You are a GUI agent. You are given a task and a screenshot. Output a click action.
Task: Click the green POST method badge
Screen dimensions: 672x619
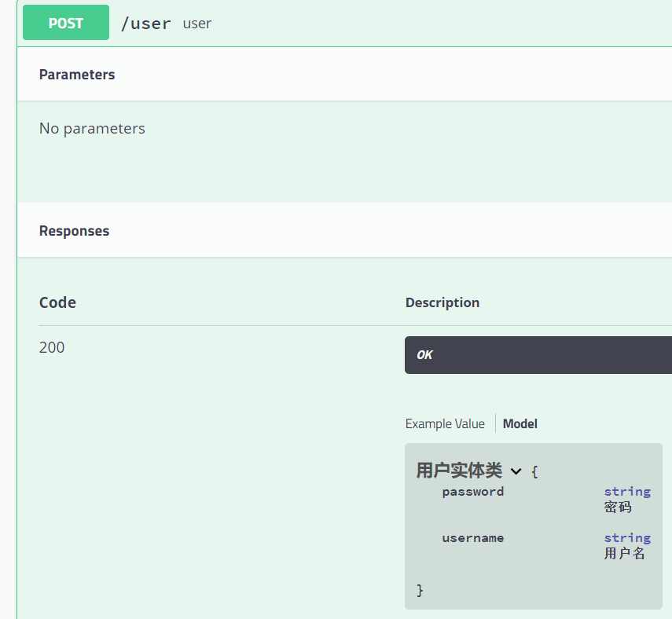tap(66, 23)
